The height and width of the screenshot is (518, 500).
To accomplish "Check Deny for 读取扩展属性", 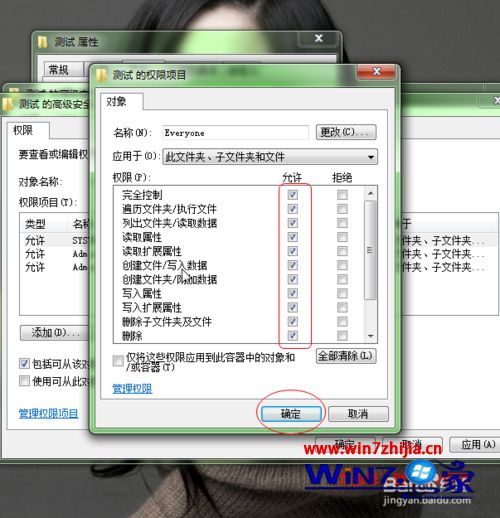I will 342,251.
